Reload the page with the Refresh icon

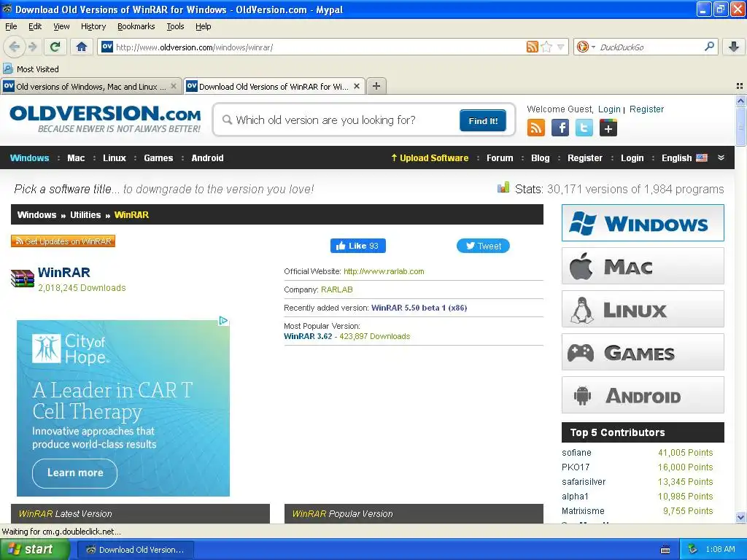click(55, 47)
